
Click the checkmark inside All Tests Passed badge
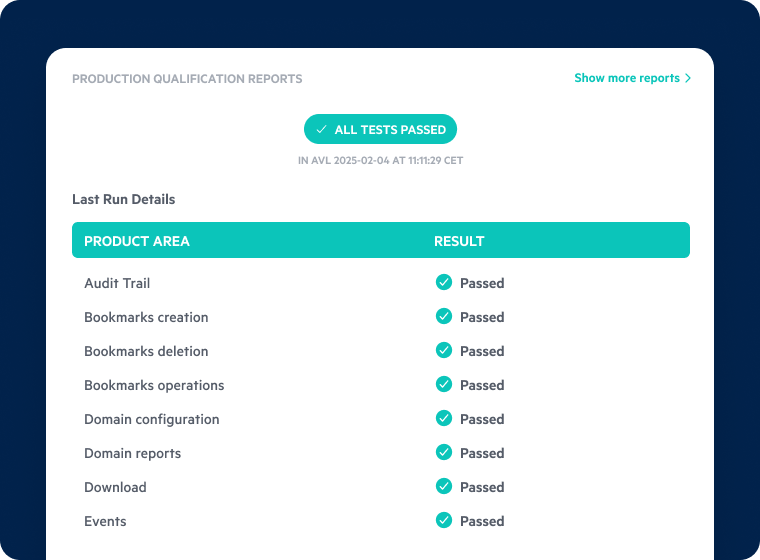click(321, 130)
